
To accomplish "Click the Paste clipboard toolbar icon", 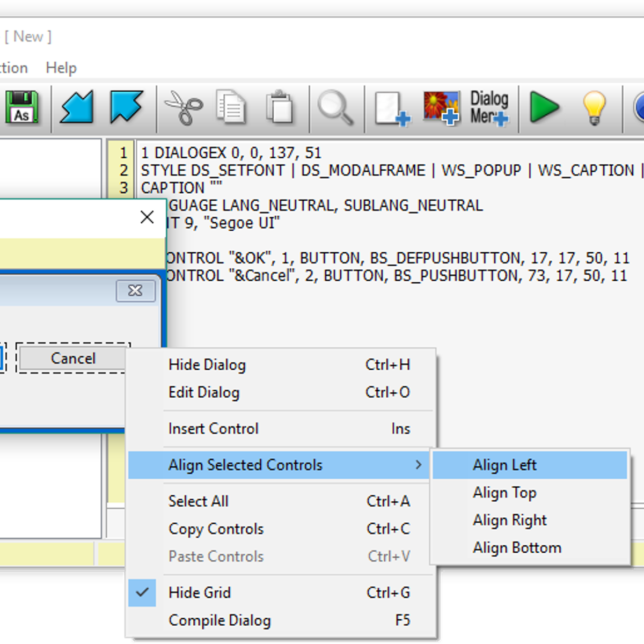I will pyautogui.click(x=280, y=108).
